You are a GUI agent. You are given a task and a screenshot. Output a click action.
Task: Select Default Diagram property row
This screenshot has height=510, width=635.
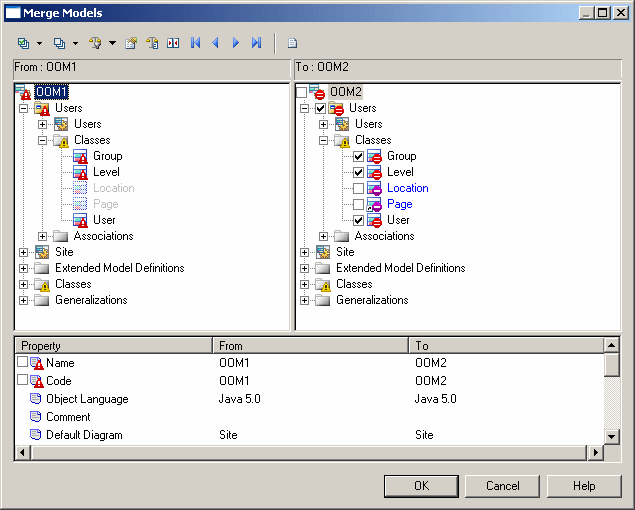pyautogui.click(x=310, y=435)
